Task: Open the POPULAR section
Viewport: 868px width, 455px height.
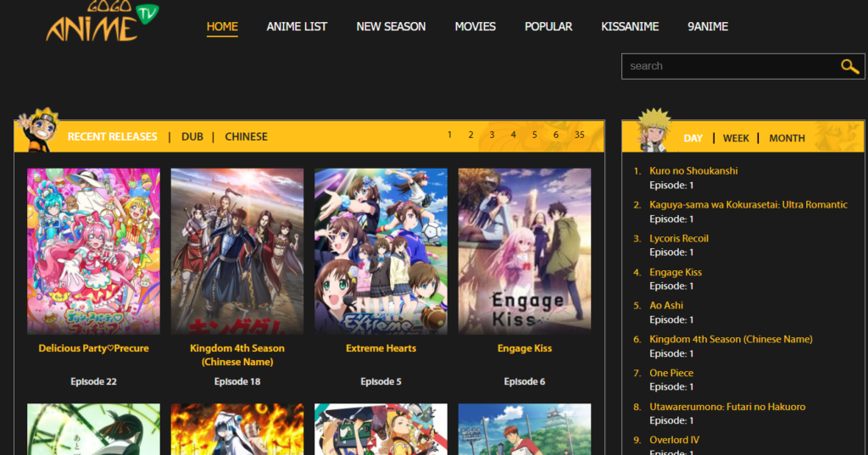Action: (548, 26)
